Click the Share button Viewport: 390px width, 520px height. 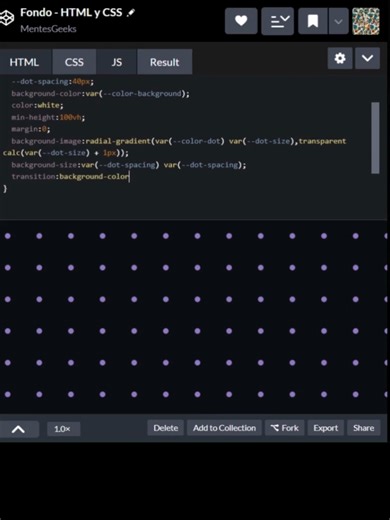[x=364, y=428]
